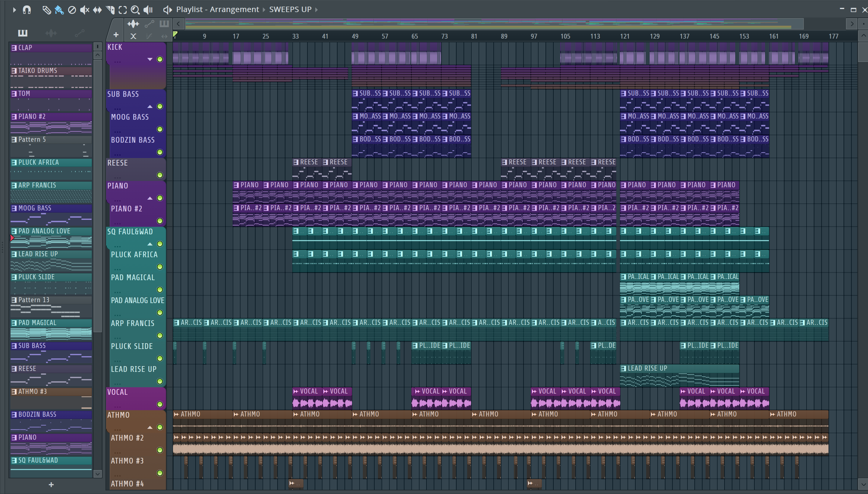
Task: Collapse the SUB BASS track group
Action: (150, 106)
